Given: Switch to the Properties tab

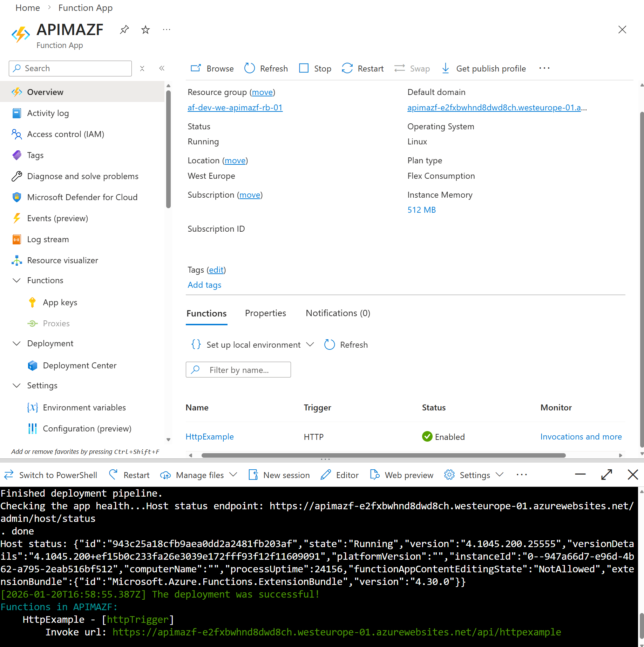Looking at the screenshot, I should click(265, 313).
